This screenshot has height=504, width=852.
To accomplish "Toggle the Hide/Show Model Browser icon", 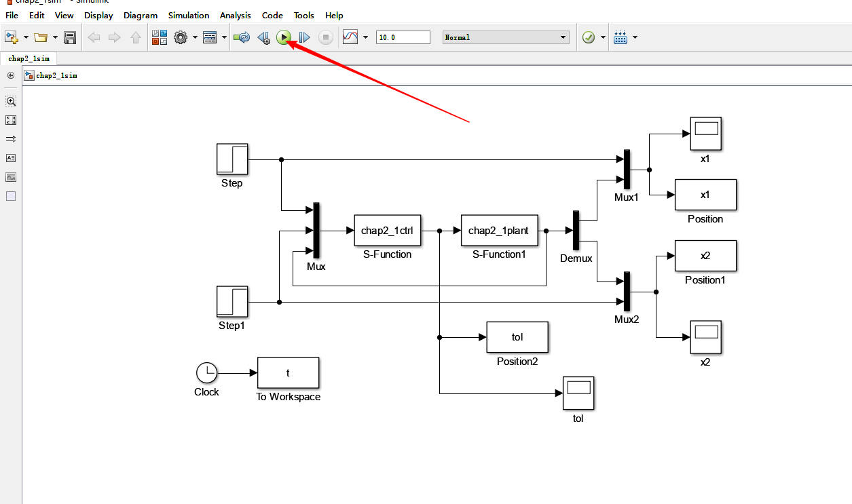I will (11, 75).
